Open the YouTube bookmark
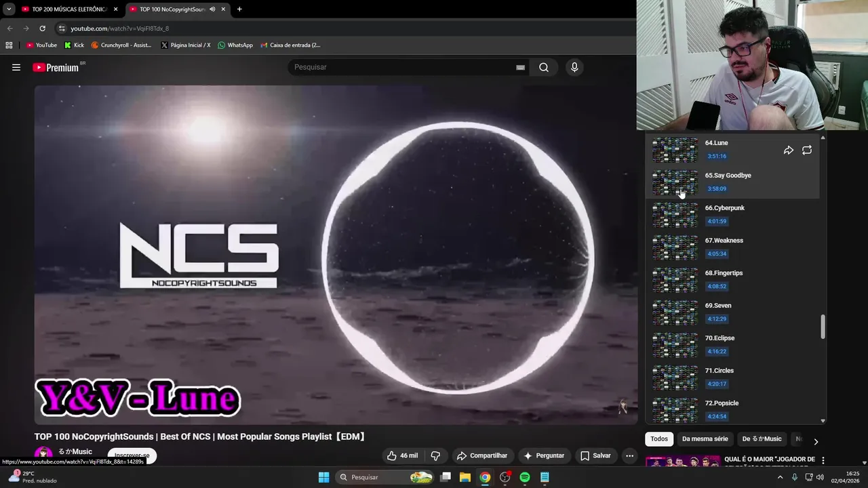The height and width of the screenshot is (488, 868). click(41, 45)
